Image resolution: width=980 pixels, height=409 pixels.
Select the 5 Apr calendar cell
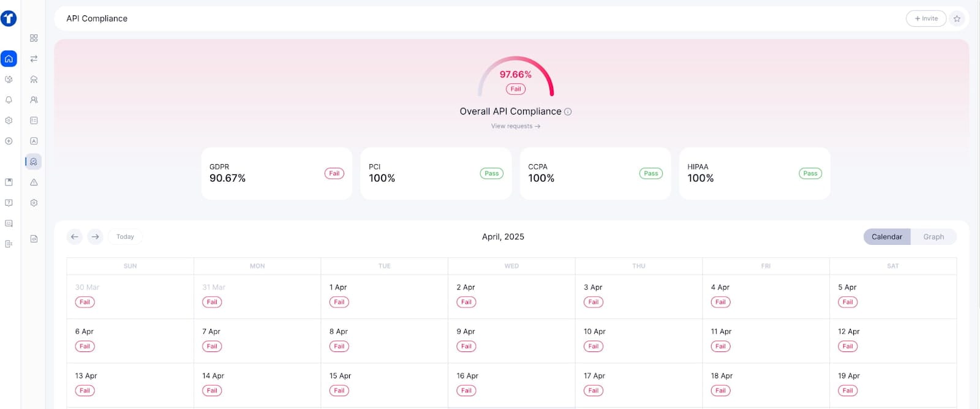tap(892, 296)
